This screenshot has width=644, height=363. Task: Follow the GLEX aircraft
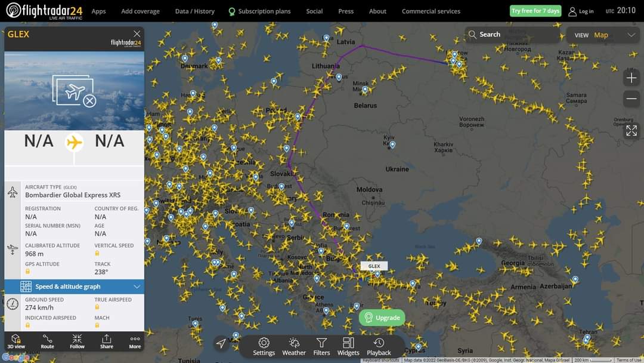pyautogui.click(x=77, y=342)
